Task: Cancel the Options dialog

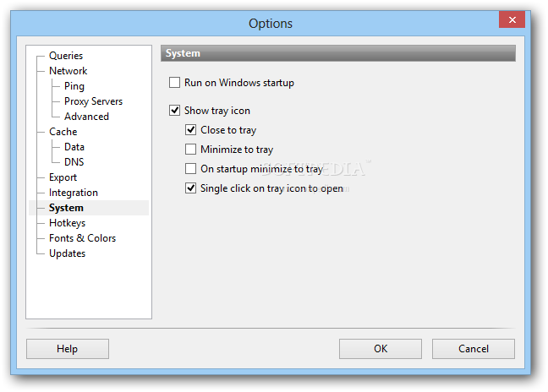Action: [x=474, y=349]
